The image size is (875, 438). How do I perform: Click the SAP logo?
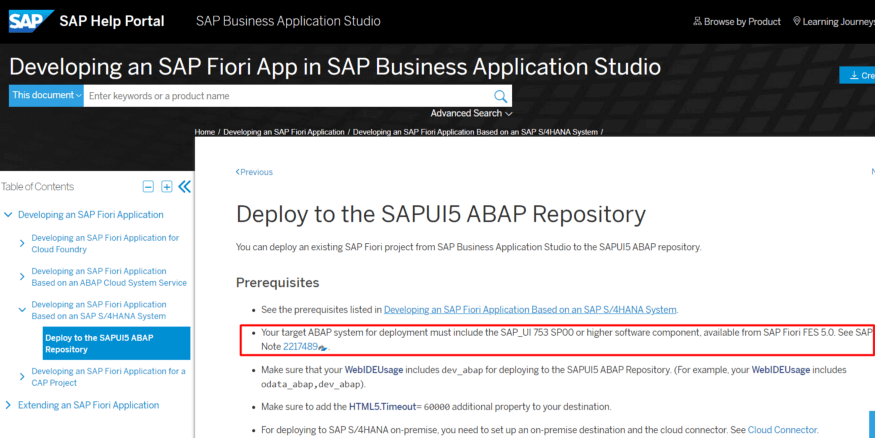[31, 21]
